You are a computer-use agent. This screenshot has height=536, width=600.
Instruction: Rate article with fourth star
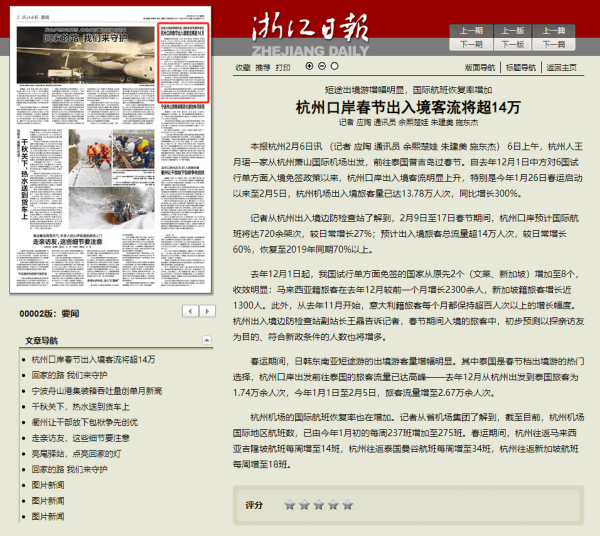[333, 505]
